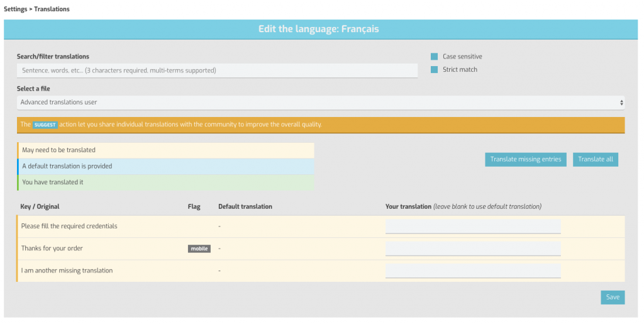Open the Select a file dropdown
This screenshot has height=324, width=644.
pyautogui.click(x=320, y=102)
